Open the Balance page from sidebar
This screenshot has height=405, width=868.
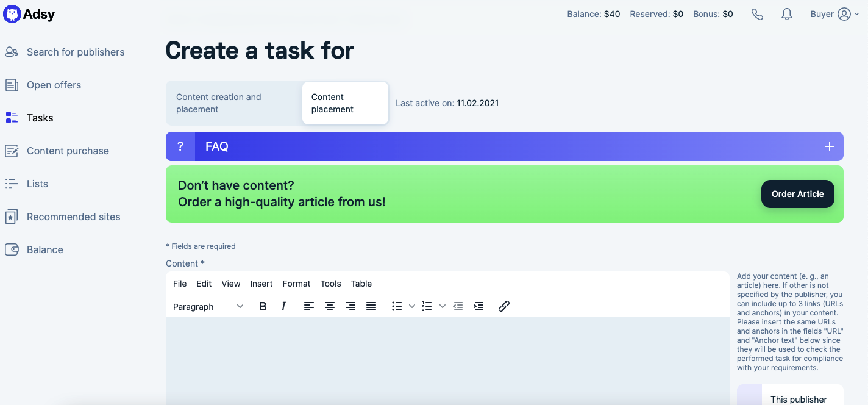pos(45,249)
